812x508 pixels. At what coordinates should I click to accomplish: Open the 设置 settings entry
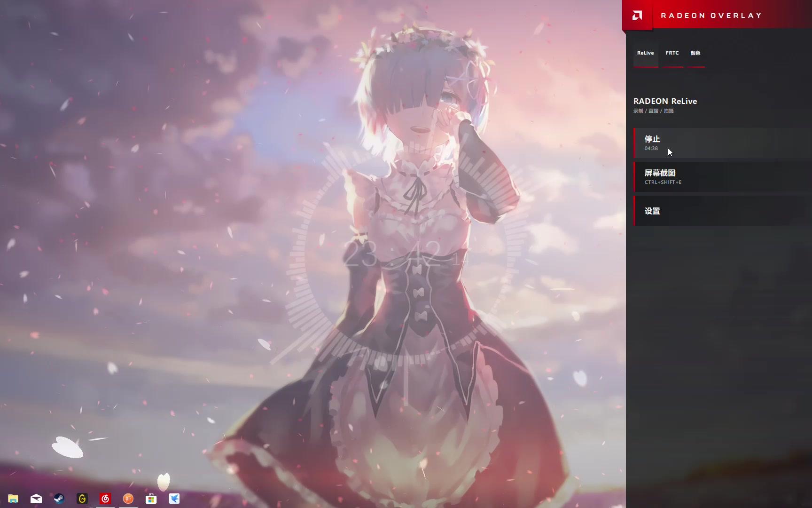click(x=723, y=211)
